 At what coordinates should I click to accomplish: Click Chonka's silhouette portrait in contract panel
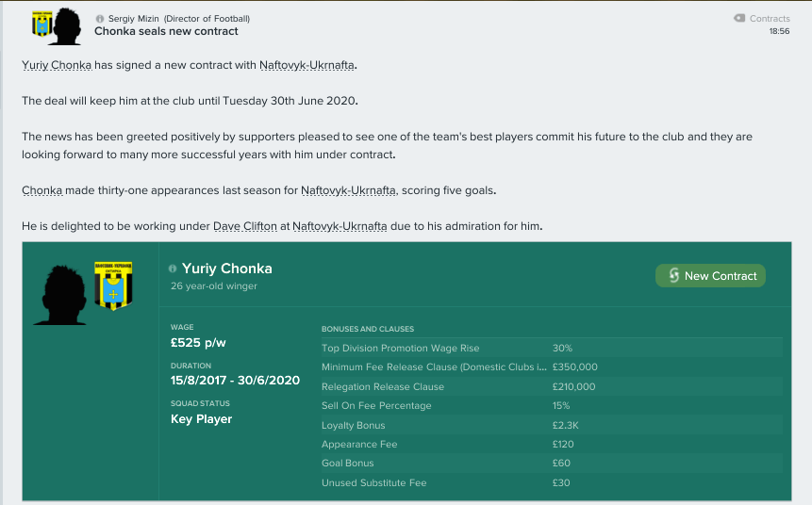(x=61, y=295)
